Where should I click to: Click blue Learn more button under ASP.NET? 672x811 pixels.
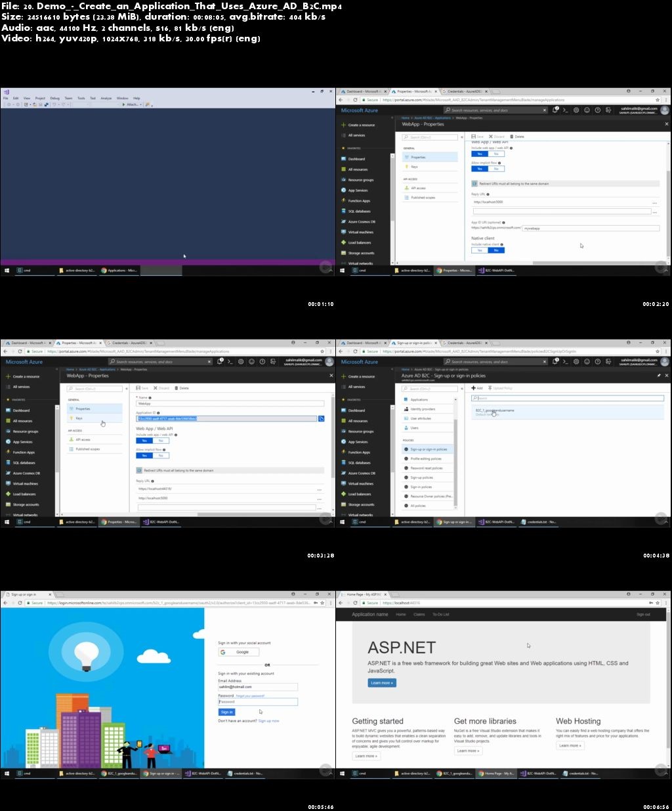(x=382, y=683)
